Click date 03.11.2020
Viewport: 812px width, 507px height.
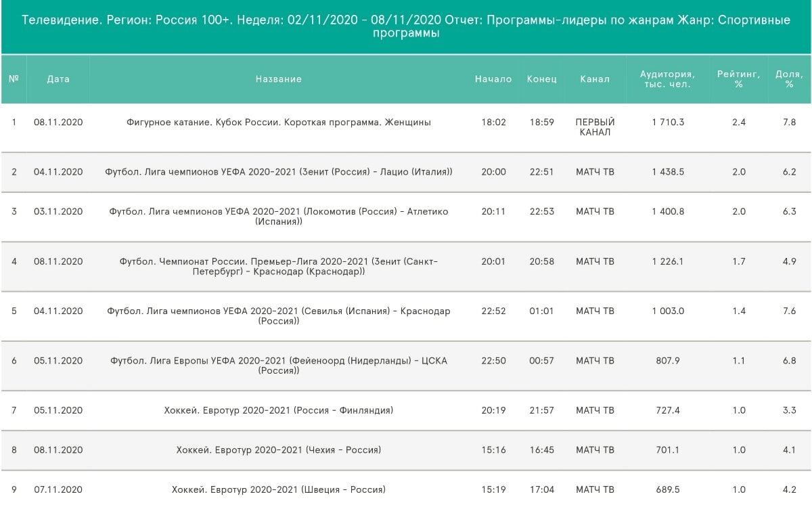tap(58, 212)
